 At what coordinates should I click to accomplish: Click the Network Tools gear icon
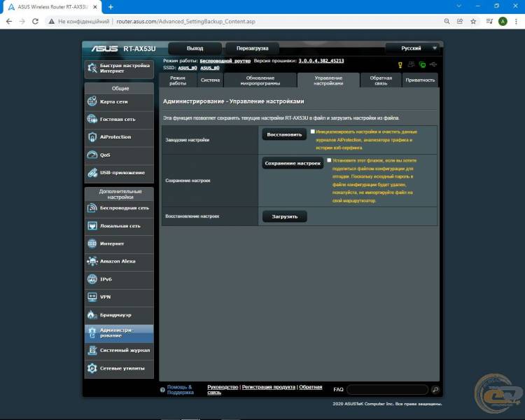(92, 368)
